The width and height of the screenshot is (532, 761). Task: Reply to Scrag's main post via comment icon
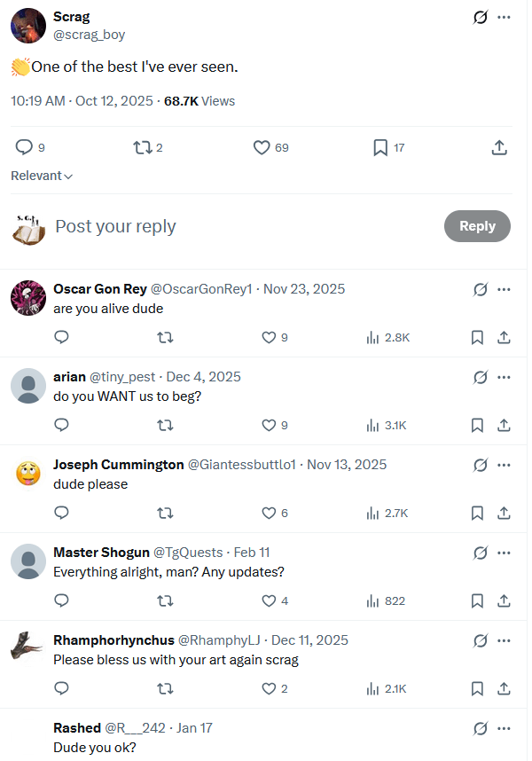click(25, 147)
